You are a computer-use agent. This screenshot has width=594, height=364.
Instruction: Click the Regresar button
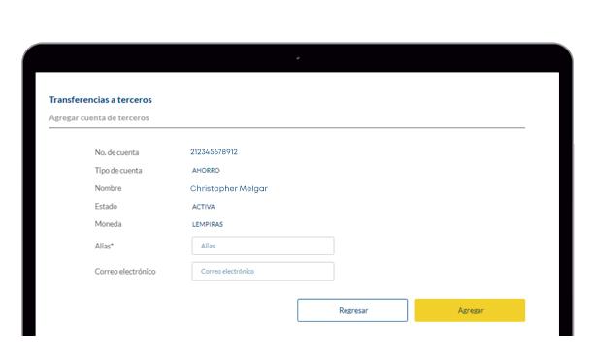[352, 311]
